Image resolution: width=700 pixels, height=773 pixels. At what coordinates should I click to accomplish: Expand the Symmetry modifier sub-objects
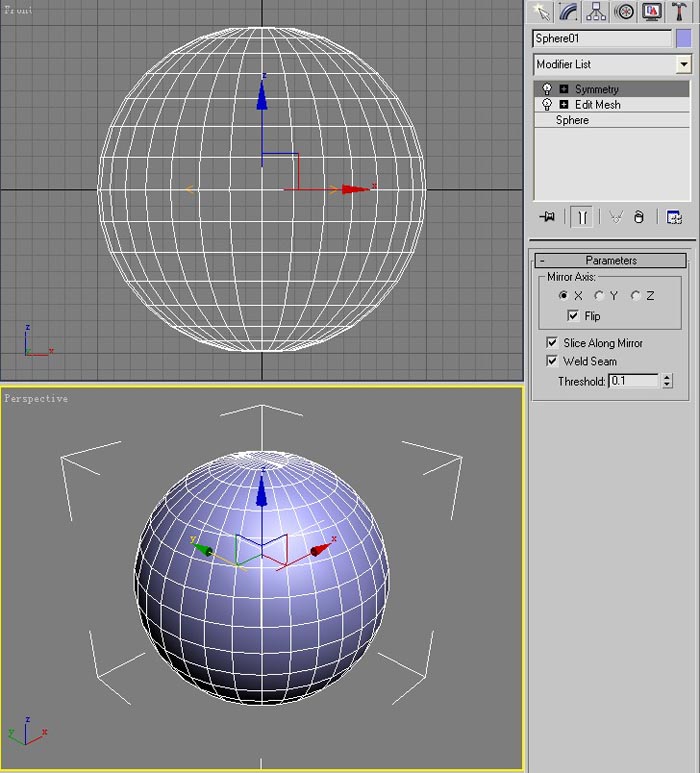564,89
